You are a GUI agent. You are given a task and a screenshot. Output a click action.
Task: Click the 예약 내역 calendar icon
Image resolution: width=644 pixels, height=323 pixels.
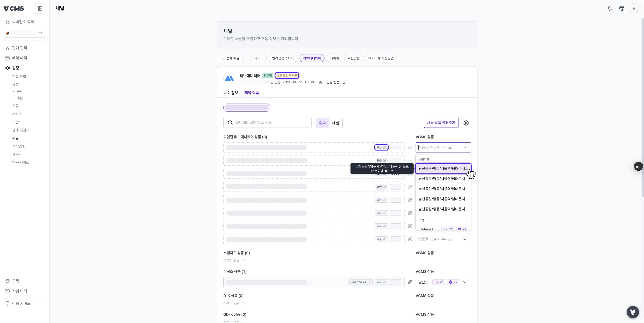coord(8,58)
